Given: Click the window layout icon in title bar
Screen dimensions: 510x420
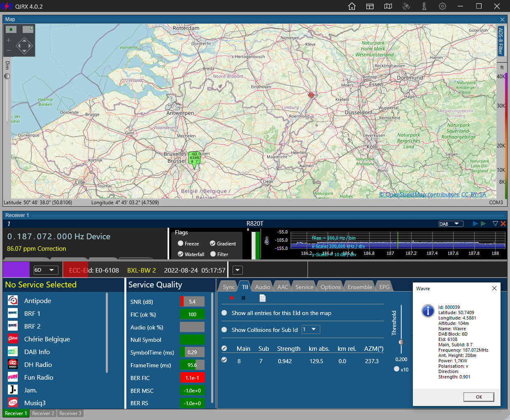Looking at the screenshot, I should coord(370,6).
